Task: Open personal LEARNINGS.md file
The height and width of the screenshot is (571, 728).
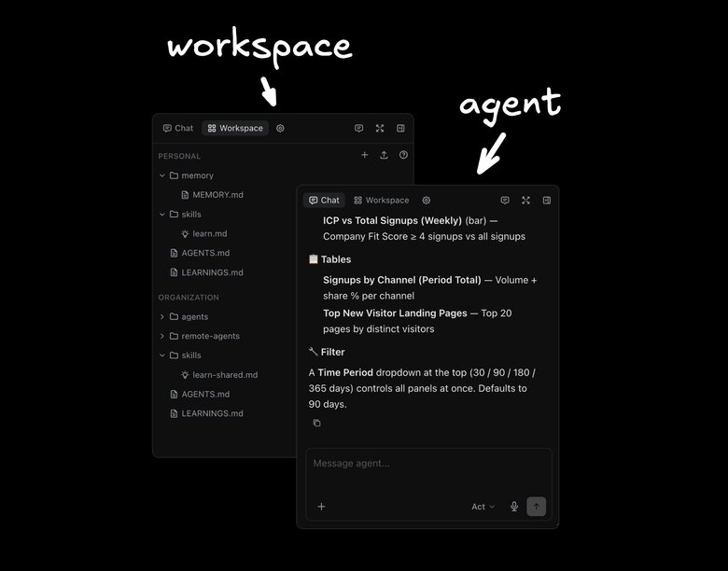Action: pyautogui.click(x=206, y=272)
